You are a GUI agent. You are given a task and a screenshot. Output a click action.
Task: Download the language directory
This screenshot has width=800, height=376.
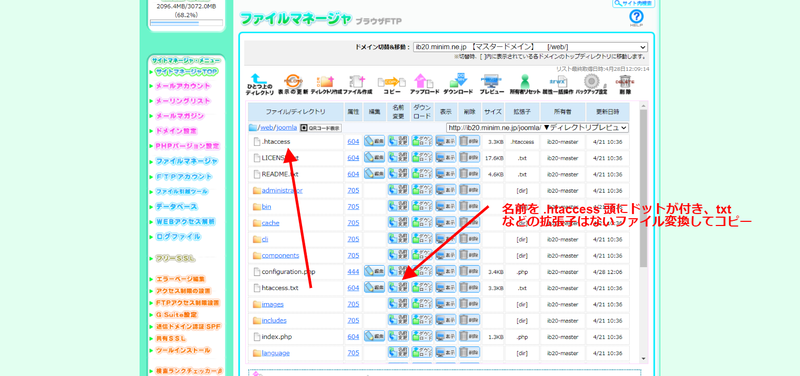pos(422,353)
